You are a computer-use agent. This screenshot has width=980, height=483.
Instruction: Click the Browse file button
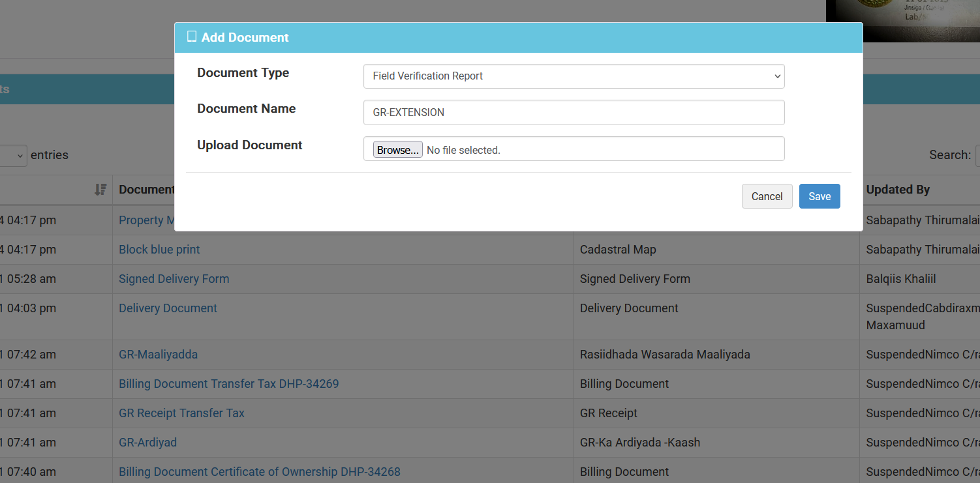coord(397,150)
